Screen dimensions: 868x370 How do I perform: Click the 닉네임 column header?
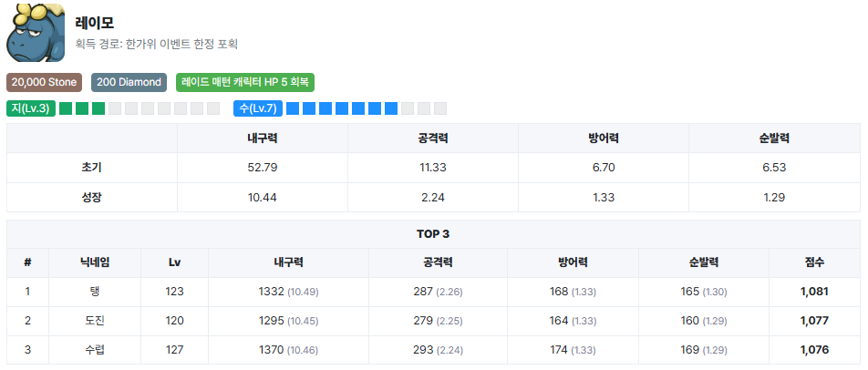[x=95, y=262]
